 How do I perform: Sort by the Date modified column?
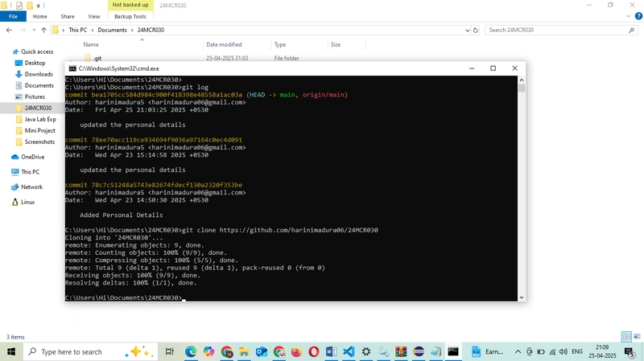coord(224,44)
